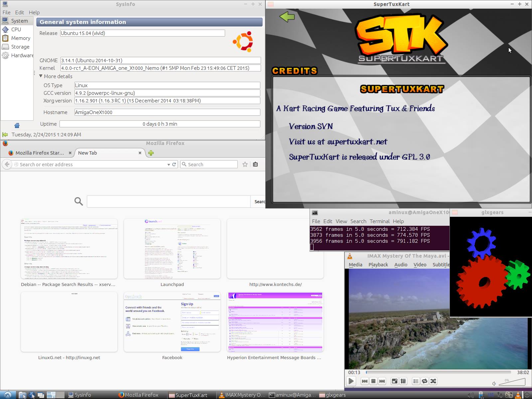
Task: Open the address bar history dropdown
Action: pos(168,164)
